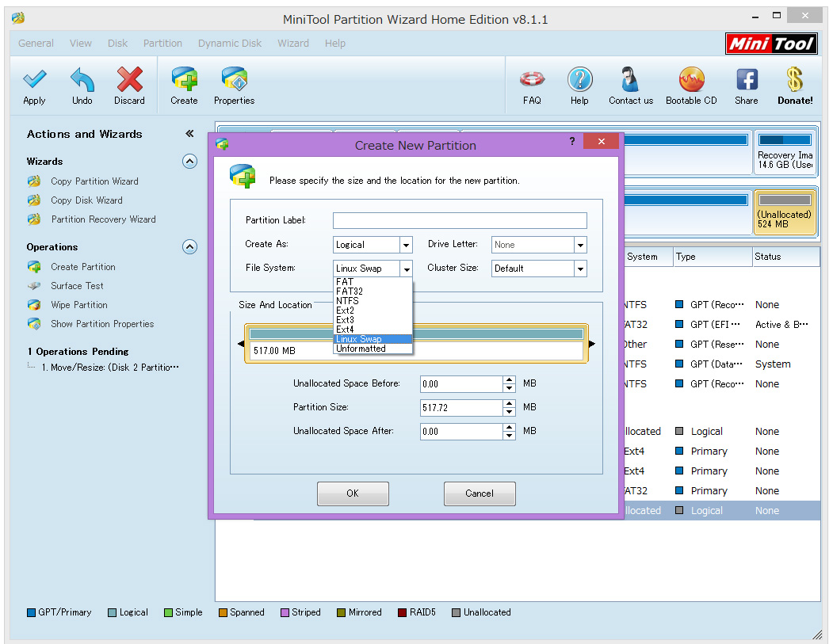This screenshot has height=644, width=833.
Task: Click the Discard red X icon
Action: [130, 80]
